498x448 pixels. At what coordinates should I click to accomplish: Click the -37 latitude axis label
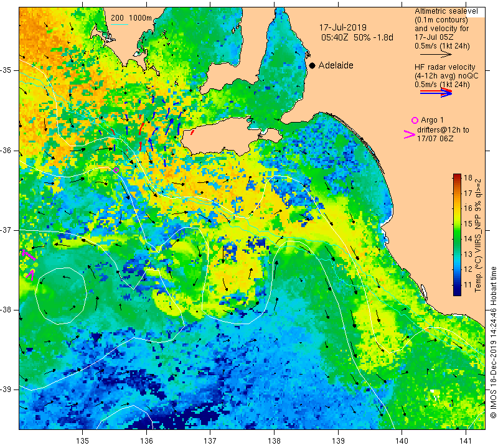click(x=6, y=230)
